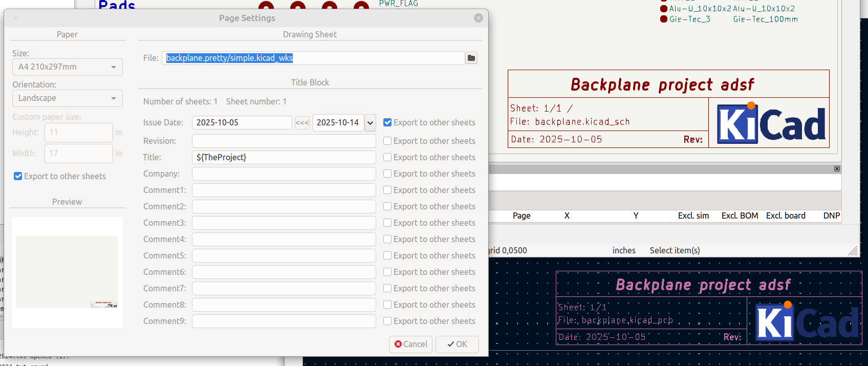Expand the date picker calendar dropdown
Screen dimensions: 868x366
[371, 123]
